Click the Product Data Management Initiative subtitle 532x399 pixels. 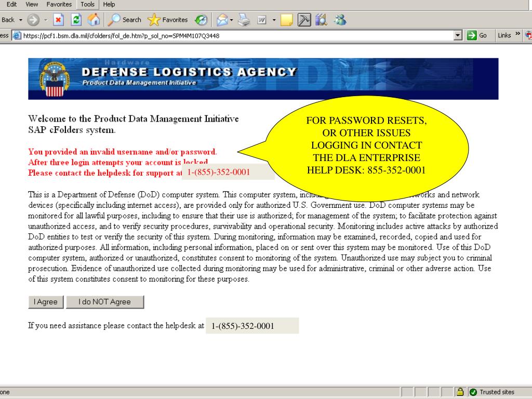click(x=139, y=83)
